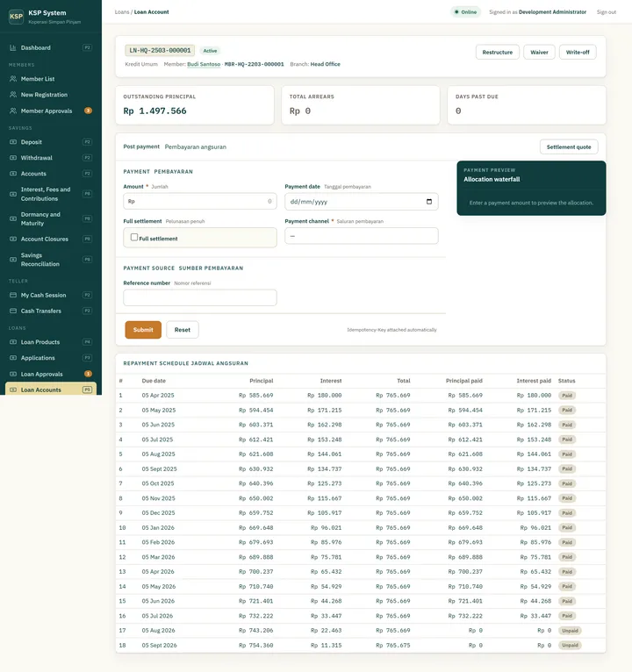This screenshot has width=632, height=672.
Task: Click the Loan Approvals notification badge
Action: click(88, 374)
